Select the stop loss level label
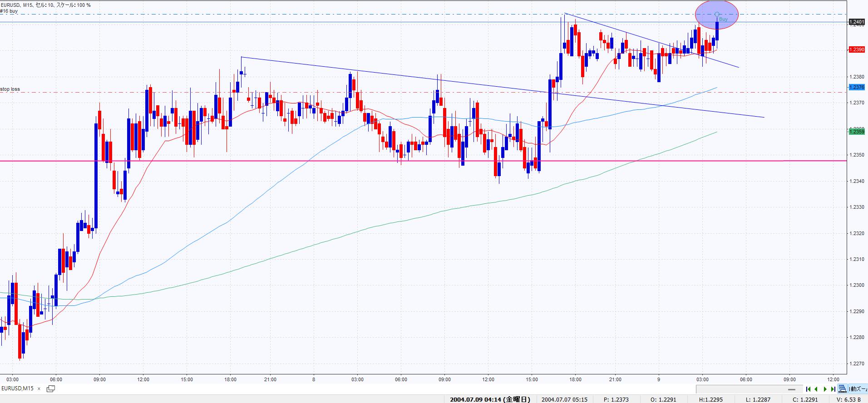 pyautogui.click(x=10, y=89)
